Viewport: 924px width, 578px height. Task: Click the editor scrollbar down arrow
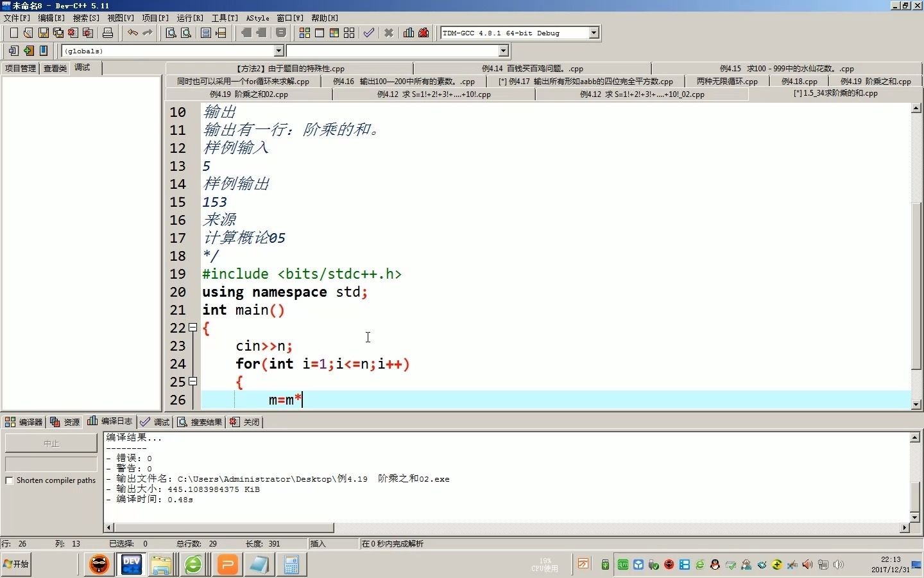pos(916,405)
